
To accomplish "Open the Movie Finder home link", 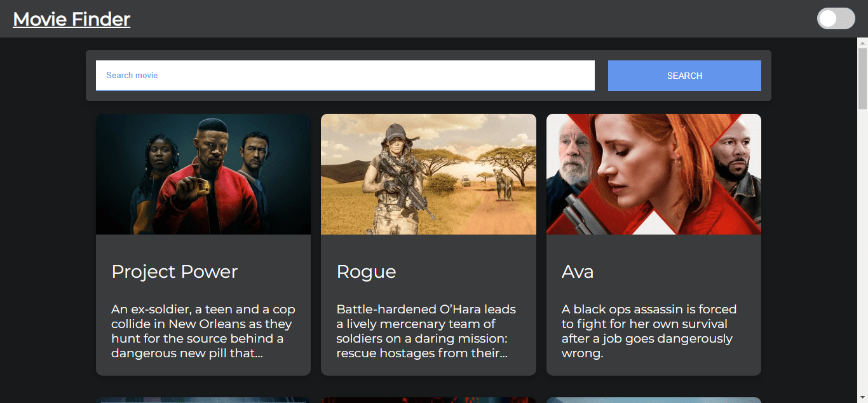I will [x=71, y=19].
